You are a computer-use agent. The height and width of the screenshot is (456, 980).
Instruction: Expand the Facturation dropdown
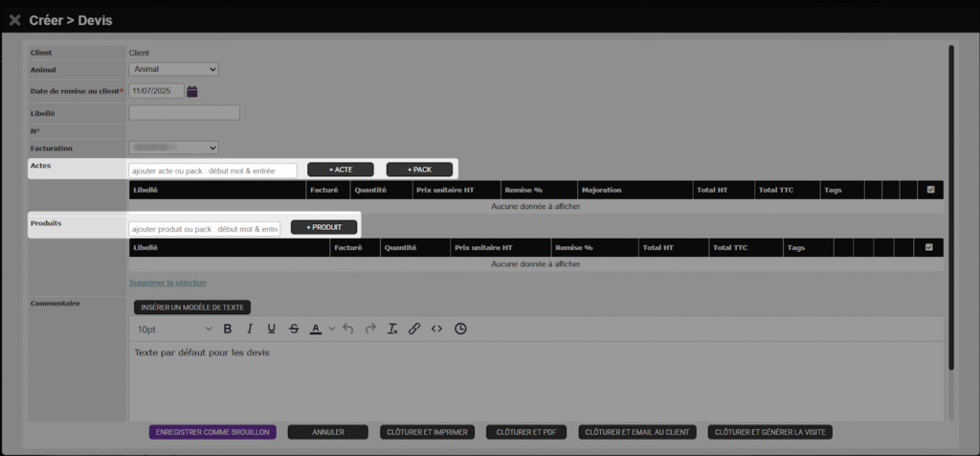(x=173, y=148)
